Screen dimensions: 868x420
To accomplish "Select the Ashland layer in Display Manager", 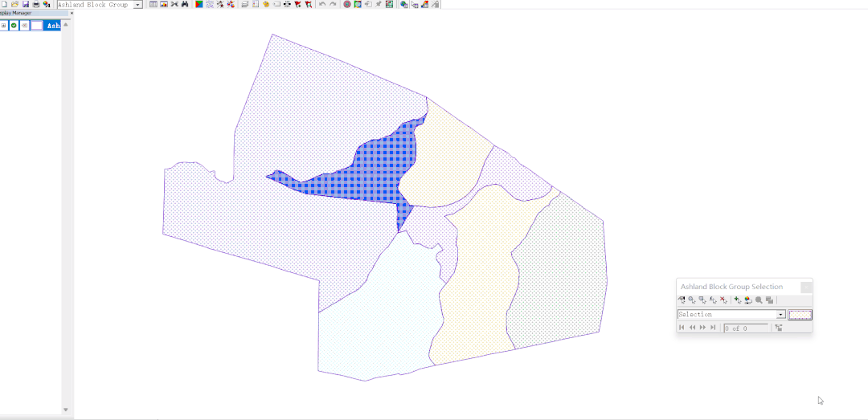I will 52,26.
